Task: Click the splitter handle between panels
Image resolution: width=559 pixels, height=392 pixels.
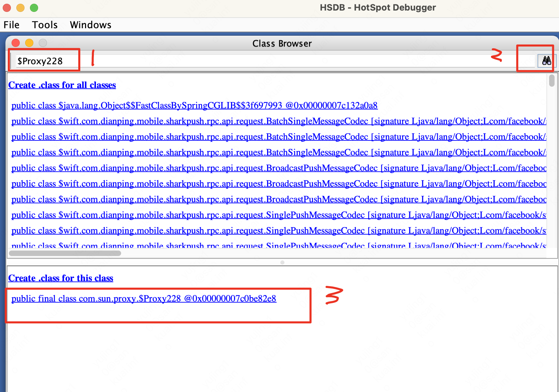Action: coord(282,262)
